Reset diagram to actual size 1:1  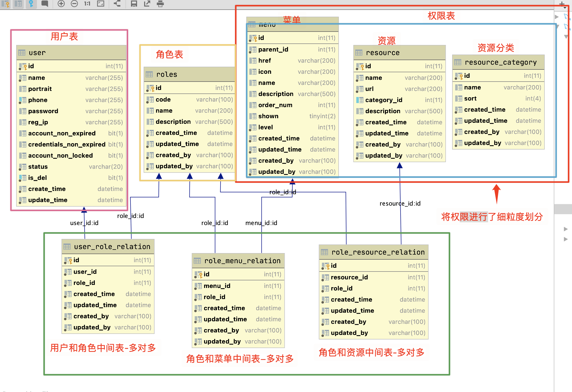pos(87,4)
